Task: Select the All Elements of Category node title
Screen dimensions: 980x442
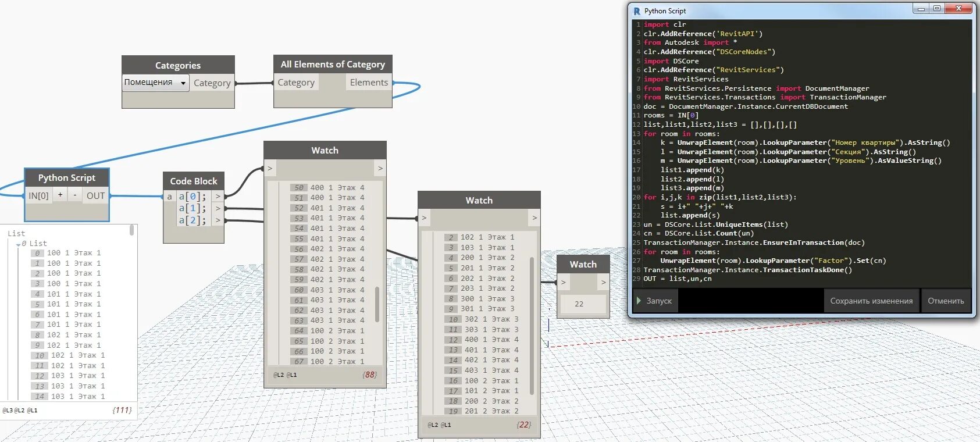Action: tap(333, 65)
